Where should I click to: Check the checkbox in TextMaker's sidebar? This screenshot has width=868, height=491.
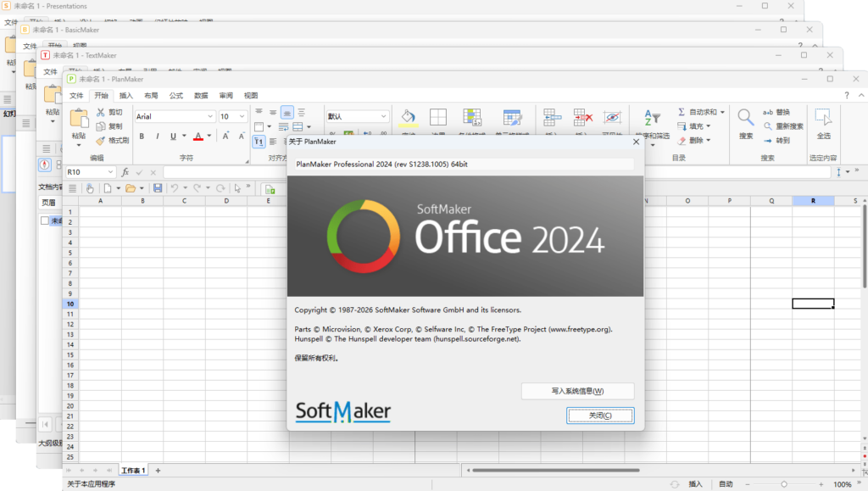pyautogui.click(x=45, y=220)
